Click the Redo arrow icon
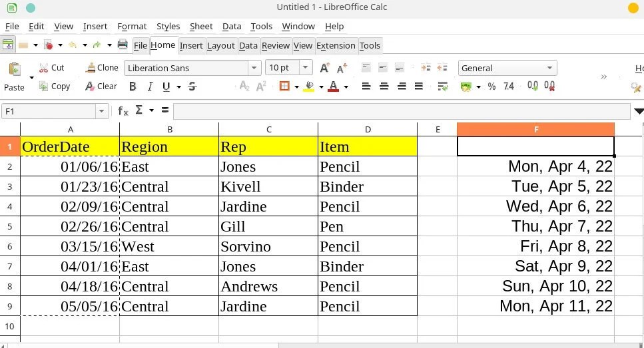 point(97,45)
